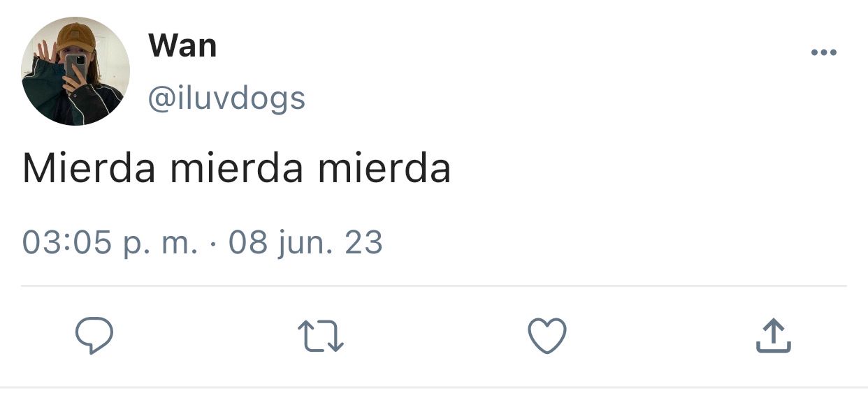Click the 03:05 p. m. timestamp
The image size is (868, 400).
[110, 243]
